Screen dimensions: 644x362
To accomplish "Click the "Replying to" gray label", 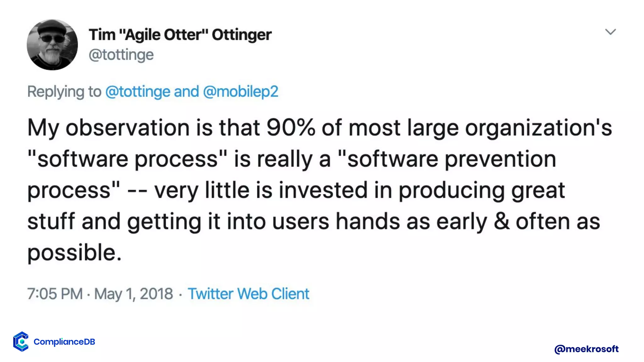I will point(64,92).
